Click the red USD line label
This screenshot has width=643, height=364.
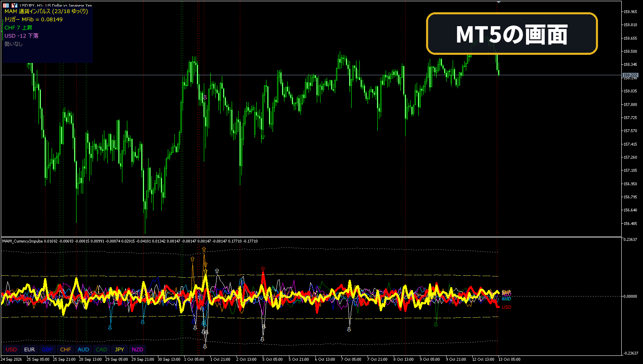coord(507,308)
